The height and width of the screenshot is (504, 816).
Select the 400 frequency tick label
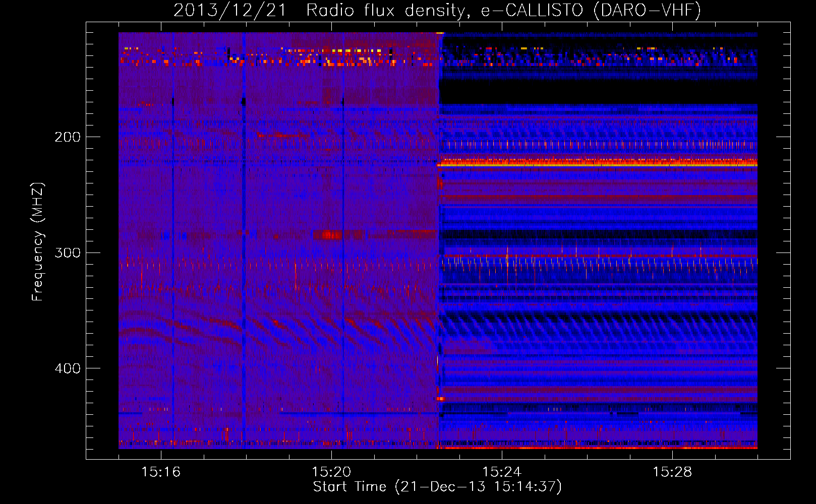(68, 368)
